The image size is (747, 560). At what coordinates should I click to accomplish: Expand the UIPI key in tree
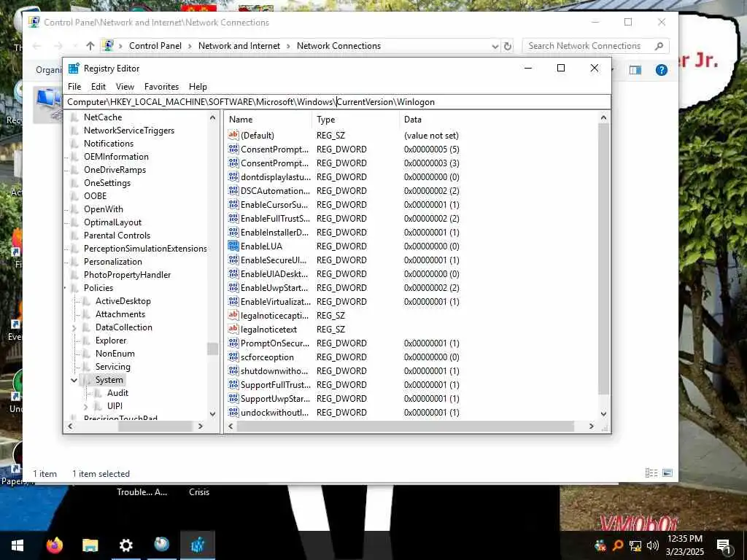point(86,406)
